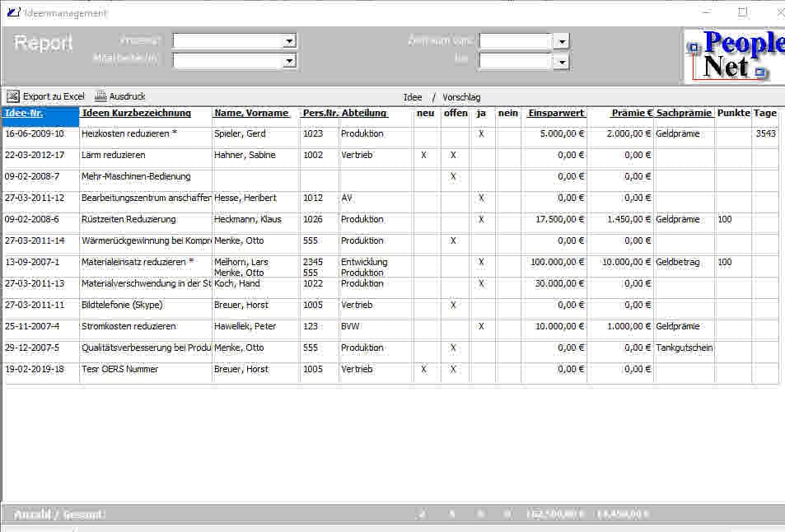The width and height of the screenshot is (785, 532).
Task: Click inside the Zeitraum von date field
Action: coord(515,41)
